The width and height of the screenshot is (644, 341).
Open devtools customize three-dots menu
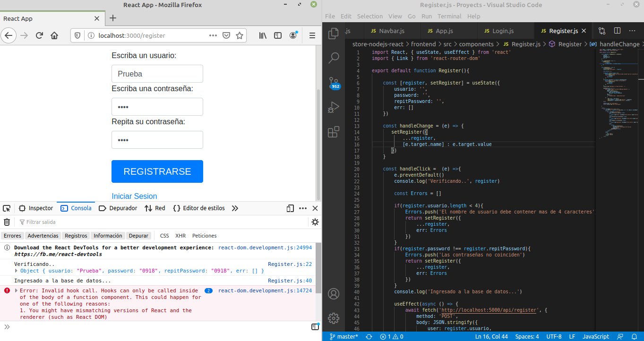coord(303,208)
